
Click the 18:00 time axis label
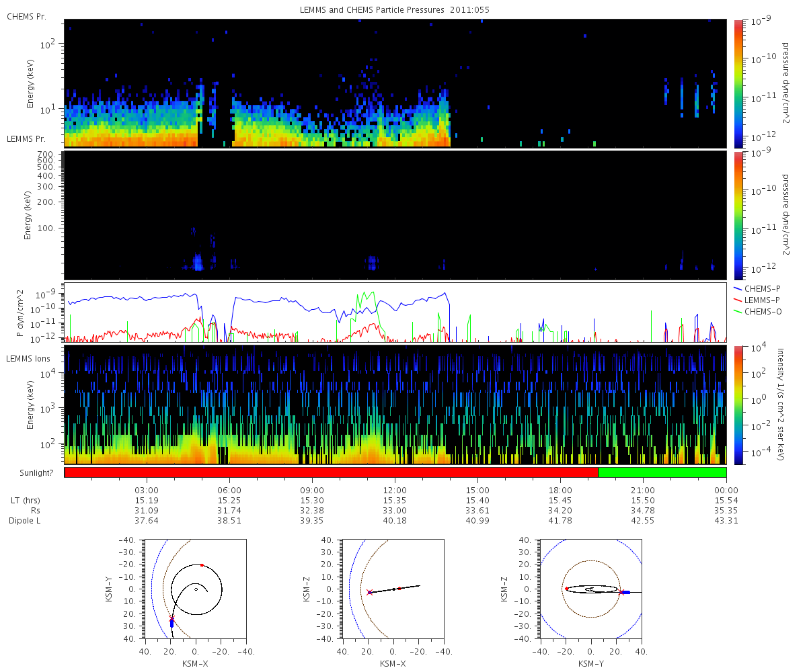(560, 491)
